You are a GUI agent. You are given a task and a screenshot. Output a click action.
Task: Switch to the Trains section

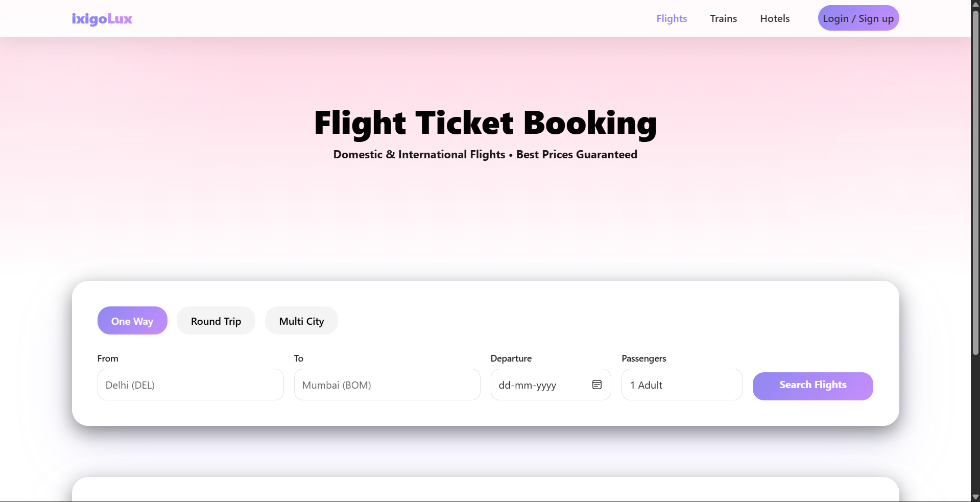pos(723,18)
